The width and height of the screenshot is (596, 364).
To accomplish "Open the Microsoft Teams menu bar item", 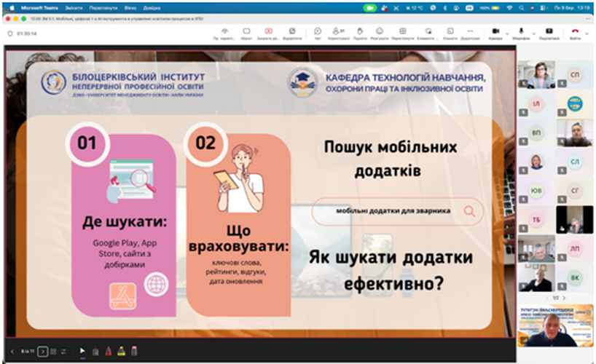I will (36, 7).
